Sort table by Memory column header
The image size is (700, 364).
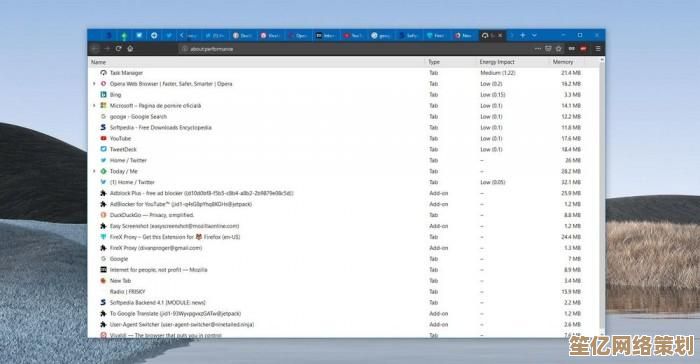(562, 62)
